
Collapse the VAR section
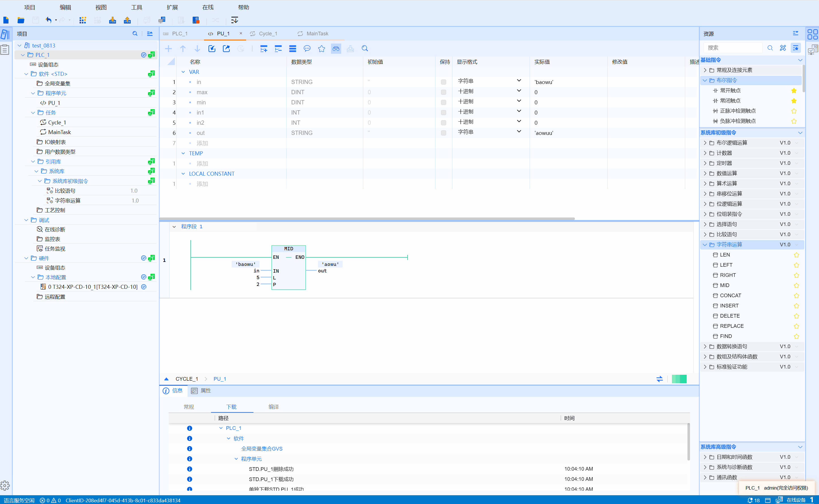pos(183,72)
